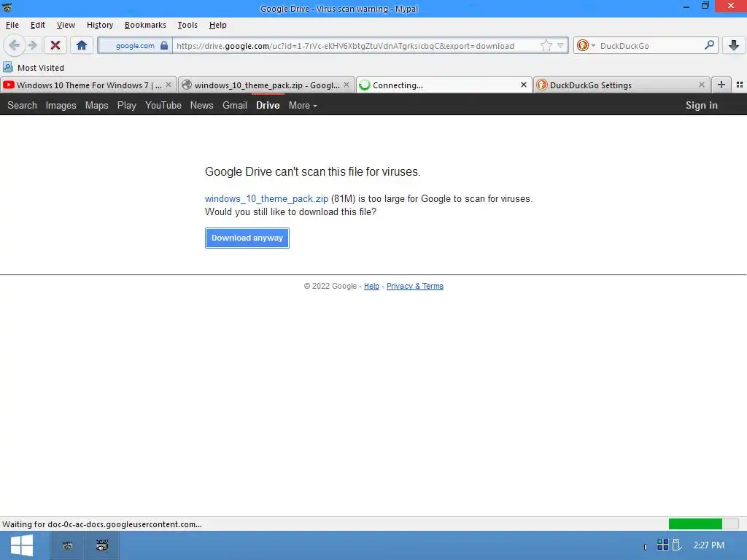The image size is (747, 560).
Task: Click Drive in Google bar
Action: pyautogui.click(x=268, y=105)
